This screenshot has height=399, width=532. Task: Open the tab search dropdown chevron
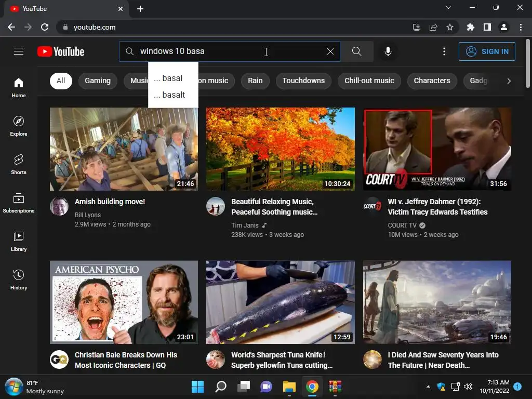[x=448, y=7]
